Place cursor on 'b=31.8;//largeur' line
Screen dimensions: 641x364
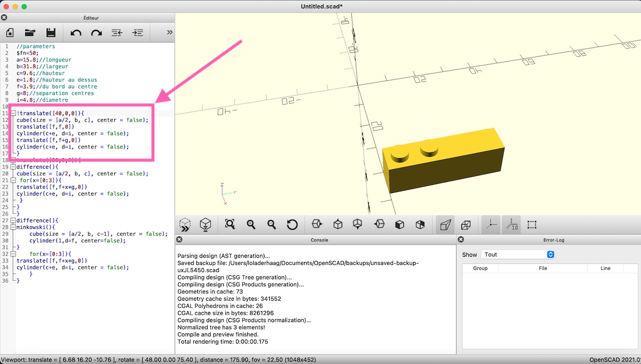[42, 66]
